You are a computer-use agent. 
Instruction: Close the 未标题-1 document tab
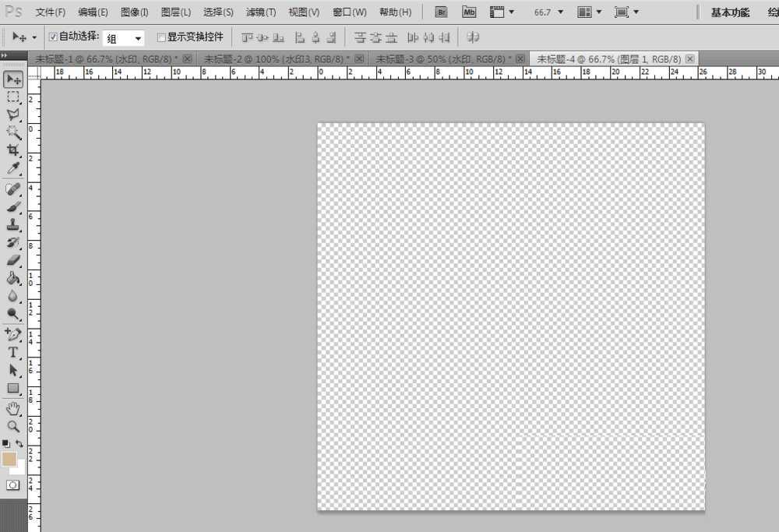(187, 59)
